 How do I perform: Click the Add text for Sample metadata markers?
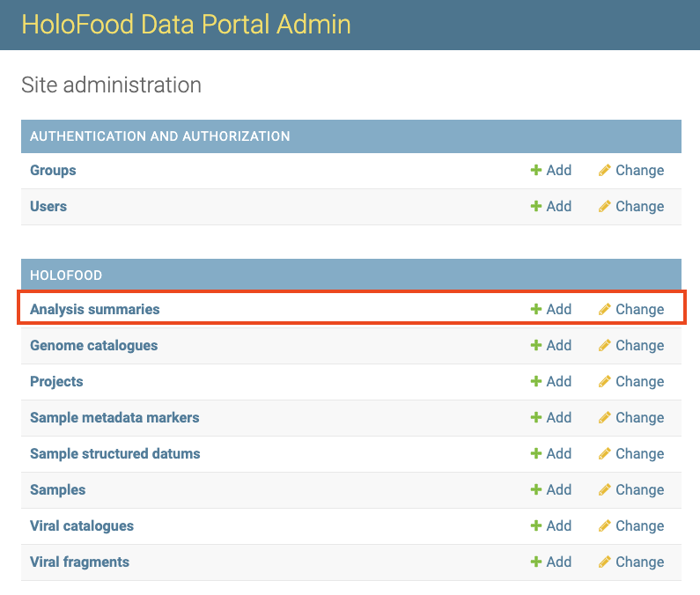click(x=559, y=417)
